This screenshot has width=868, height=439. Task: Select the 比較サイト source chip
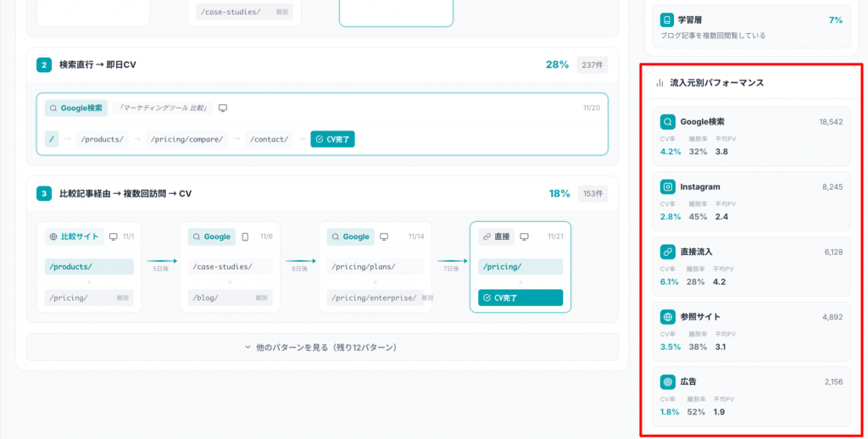tap(75, 237)
